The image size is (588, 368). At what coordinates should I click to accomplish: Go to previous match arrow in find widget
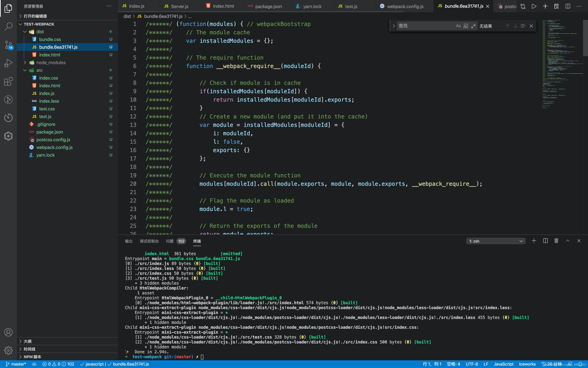click(x=507, y=26)
